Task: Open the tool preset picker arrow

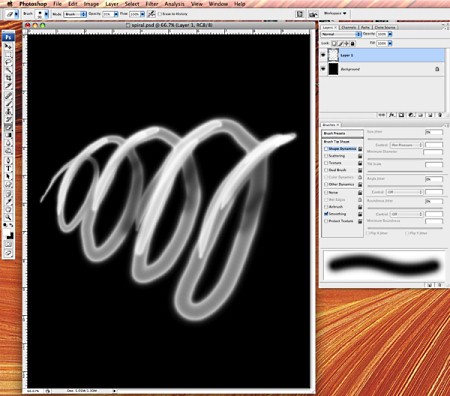Action: tap(16, 14)
